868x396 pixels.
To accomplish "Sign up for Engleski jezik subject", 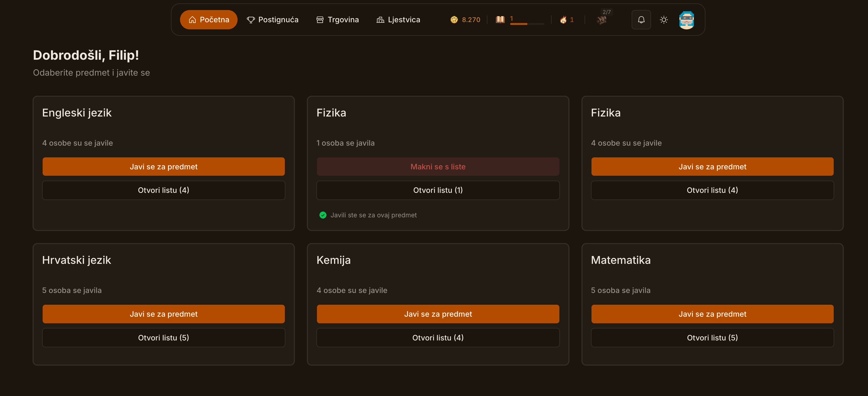I will click(x=163, y=167).
